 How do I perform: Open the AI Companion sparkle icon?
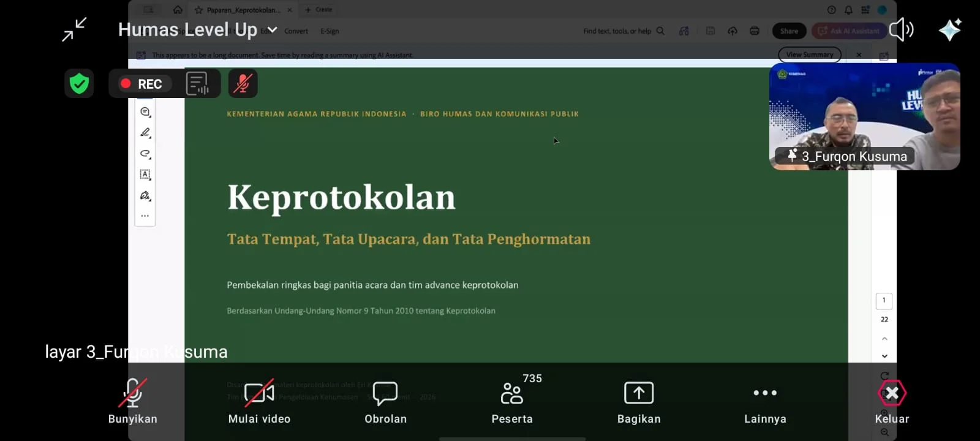coord(950,29)
